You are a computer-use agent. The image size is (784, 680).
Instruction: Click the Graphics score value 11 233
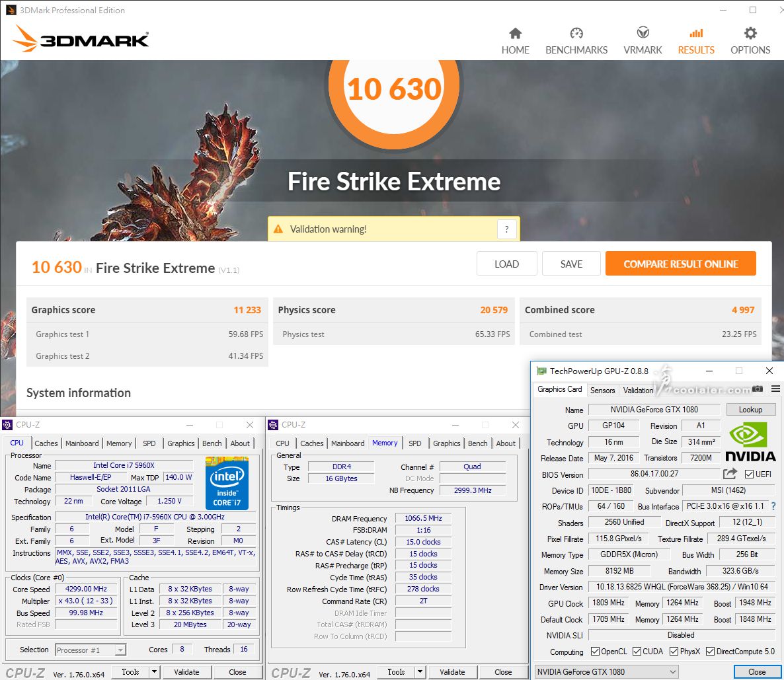coord(247,310)
